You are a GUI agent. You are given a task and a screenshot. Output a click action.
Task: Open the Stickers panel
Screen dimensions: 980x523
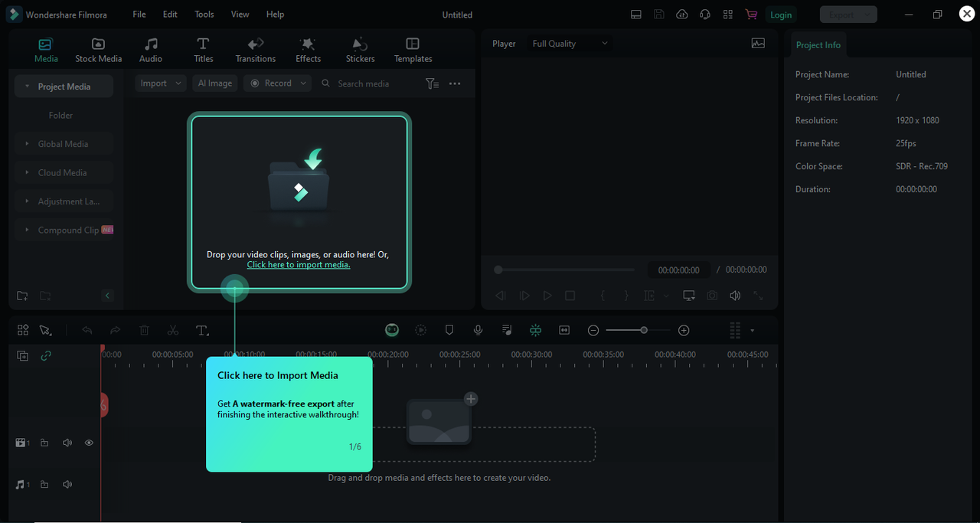360,48
